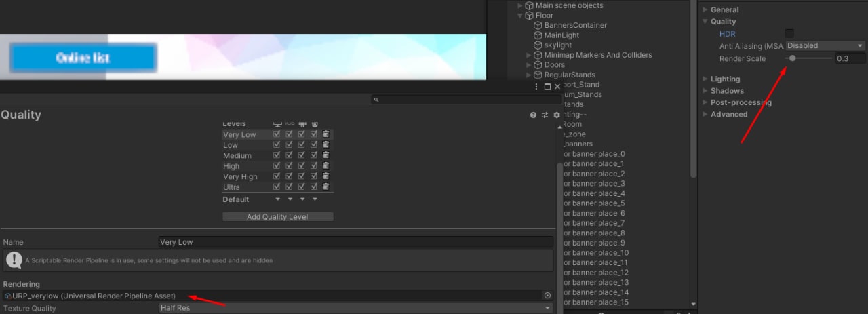The image size is (868, 314).
Task: Click the Quality settings vertical scrollbar
Action: [x=559, y=237]
